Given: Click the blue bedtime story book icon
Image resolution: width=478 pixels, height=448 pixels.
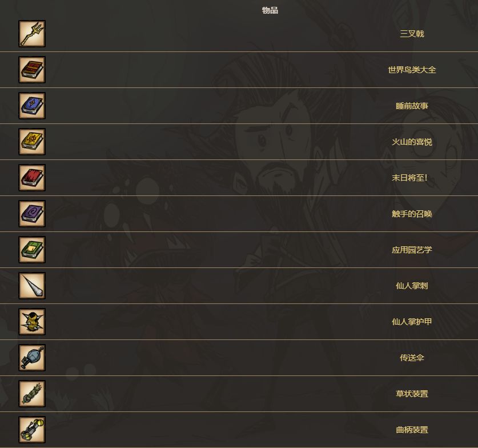Looking at the screenshot, I should [32, 106].
